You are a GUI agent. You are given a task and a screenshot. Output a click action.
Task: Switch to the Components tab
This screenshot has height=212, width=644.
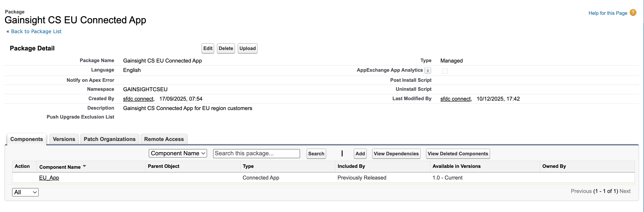click(27, 139)
